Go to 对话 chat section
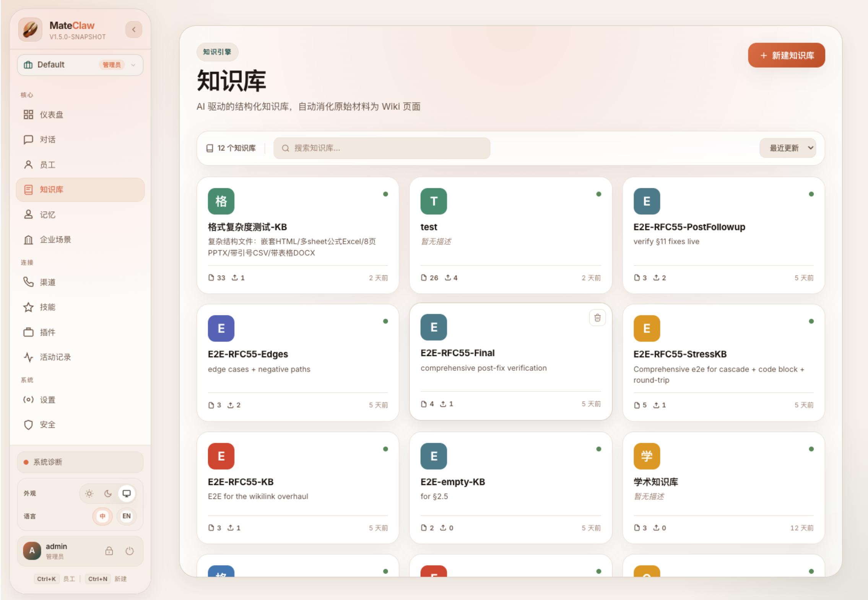This screenshot has height=600, width=868. (x=80, y=139)
